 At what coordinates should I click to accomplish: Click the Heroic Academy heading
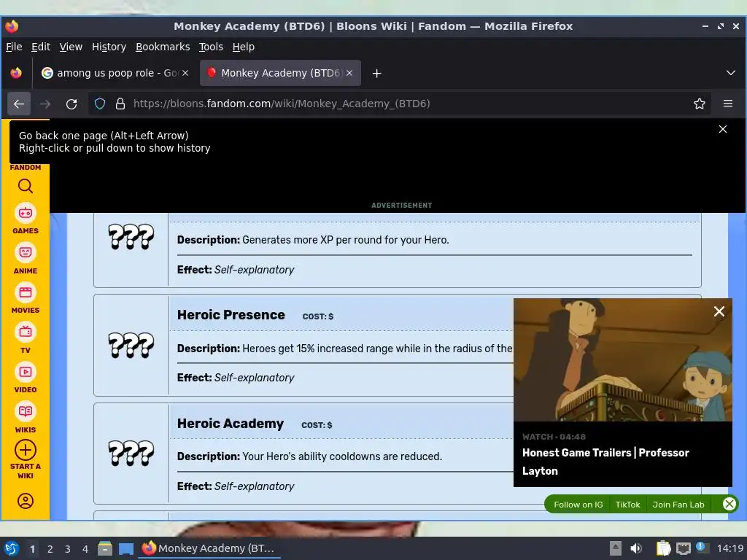[231, 424]
